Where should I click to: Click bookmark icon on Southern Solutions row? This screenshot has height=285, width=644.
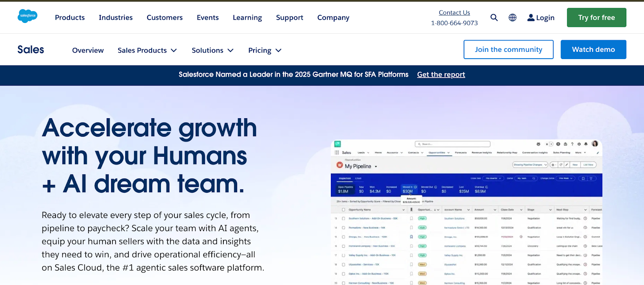pyautogui.click(x=411, y=218)
